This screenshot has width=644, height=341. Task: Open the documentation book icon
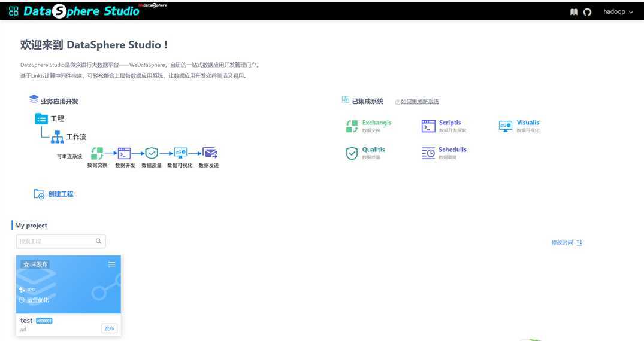[x=574, y=12]
